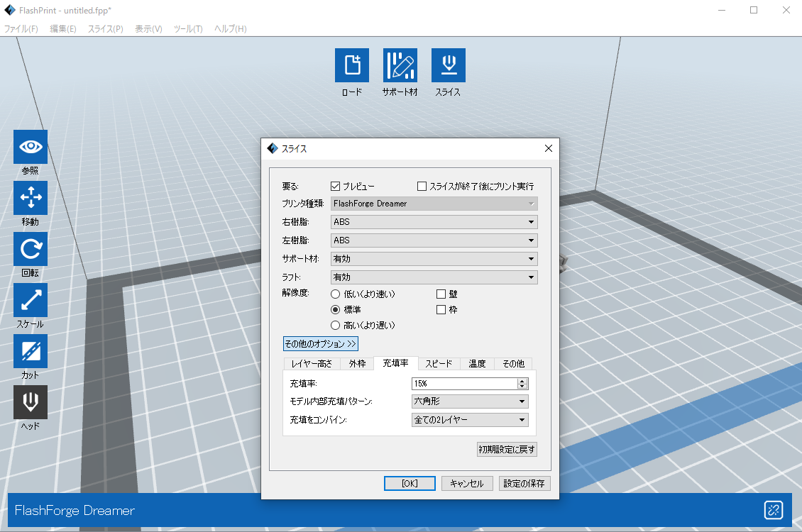
Task: Select the ヘッド (Extruder) tool
Action: [31, 402]
